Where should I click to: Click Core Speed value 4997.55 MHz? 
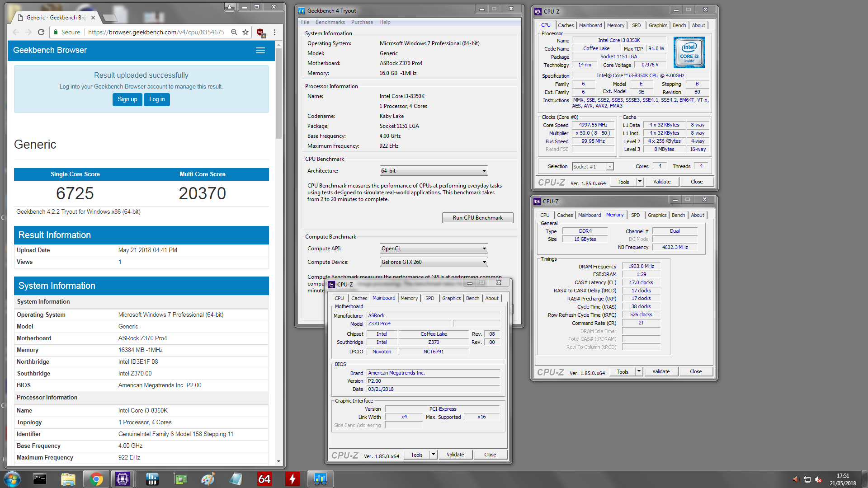[593, 125]
